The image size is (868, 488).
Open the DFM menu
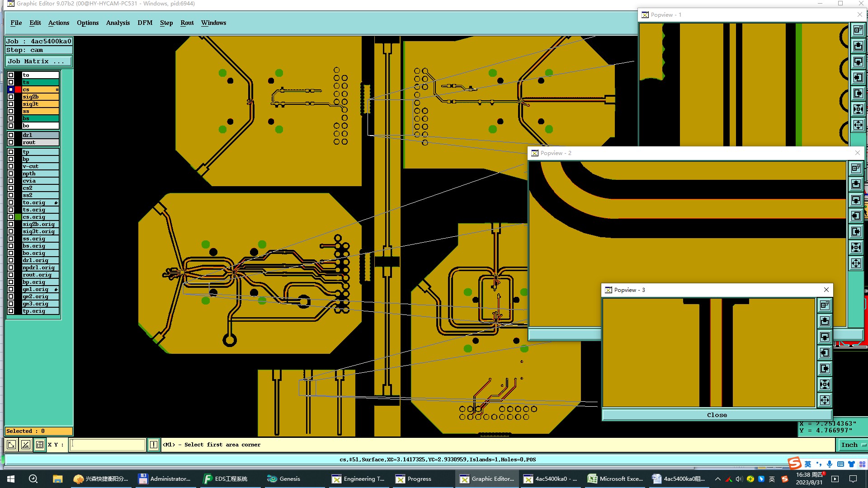(145, 23)
